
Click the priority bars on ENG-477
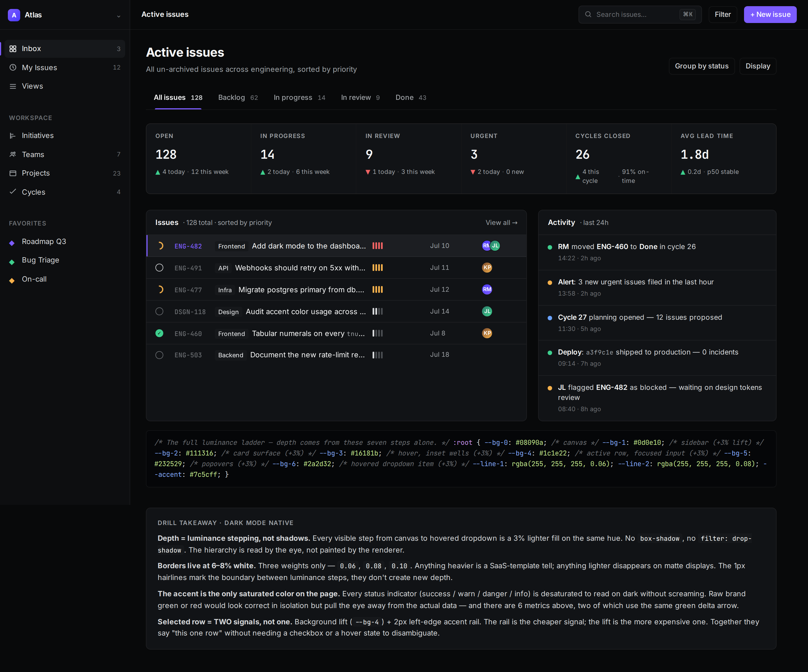pyautogui.click(x=377, y=290)
